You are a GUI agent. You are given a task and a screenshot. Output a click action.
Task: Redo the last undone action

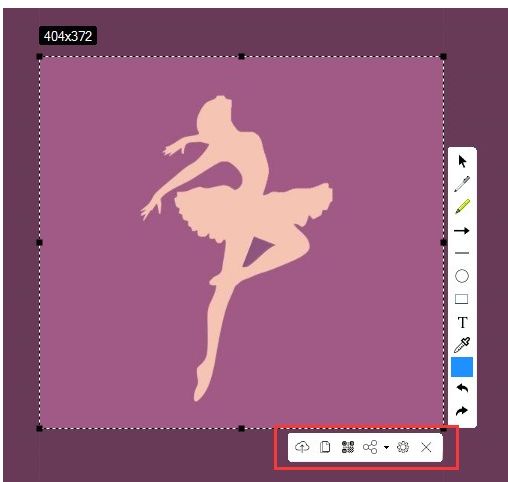point(462,411)
